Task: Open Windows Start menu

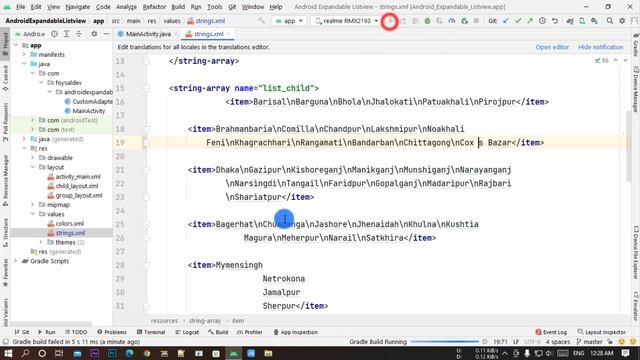Action: pos(8,353)
